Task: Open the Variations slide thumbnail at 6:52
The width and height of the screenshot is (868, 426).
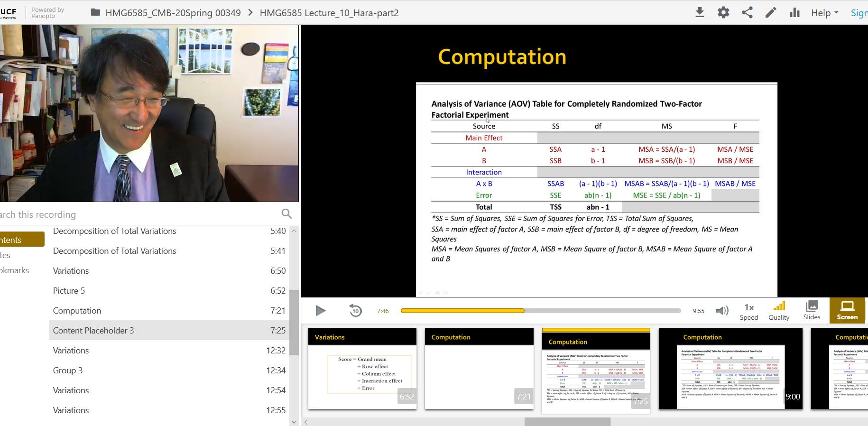Action: click(x=362, y=369)
